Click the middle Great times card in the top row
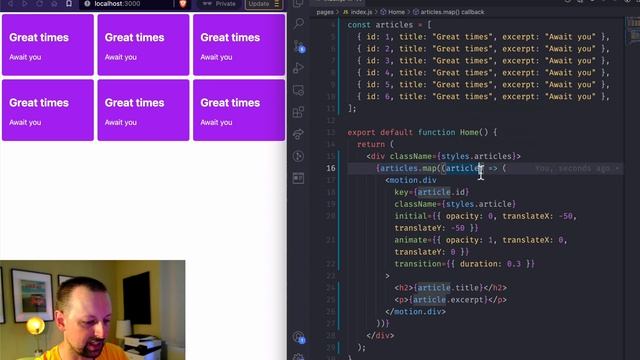 click(143, 45)
